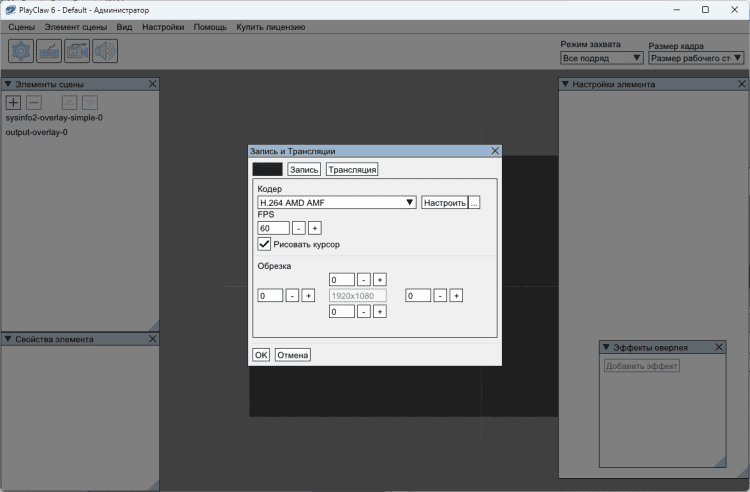The image size is (750, 492).
Task: Add a scene element with plus icon
Action: click(x=13, y=102)
